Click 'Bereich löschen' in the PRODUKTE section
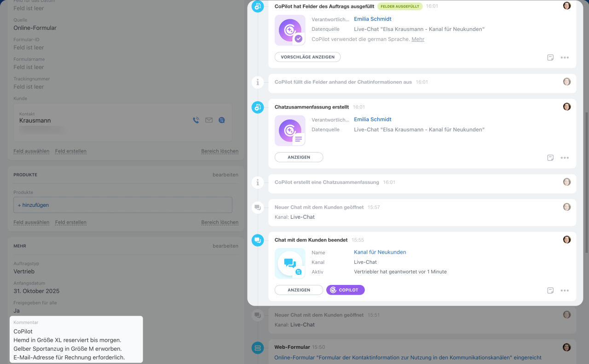This screenshot has height=364, width=589. [x=220, y=222]
